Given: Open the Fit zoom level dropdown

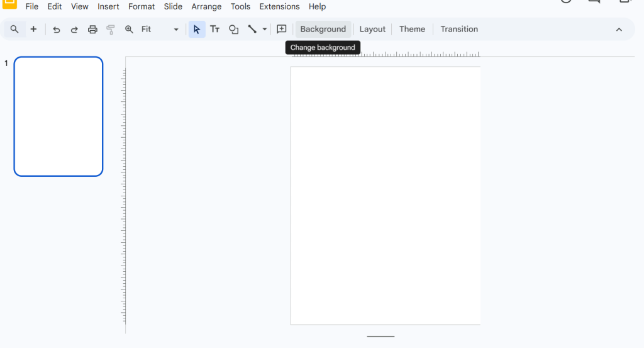Looking at the screenshot, I should [x=160, y=30].
